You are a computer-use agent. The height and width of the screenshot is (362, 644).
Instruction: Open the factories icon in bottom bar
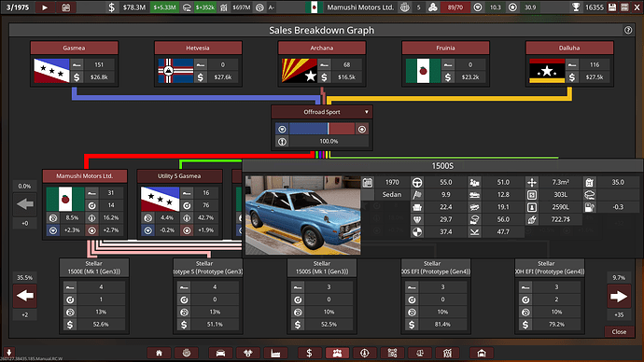coord(275,353)
